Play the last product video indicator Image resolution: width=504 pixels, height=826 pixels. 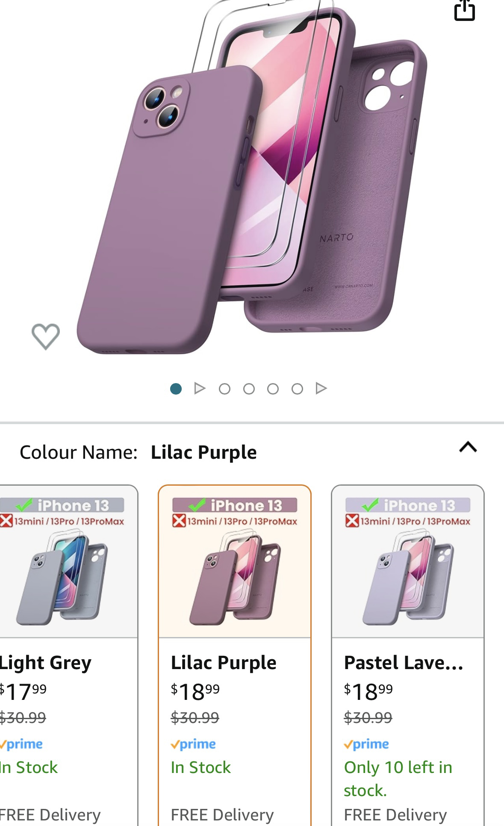321,388
